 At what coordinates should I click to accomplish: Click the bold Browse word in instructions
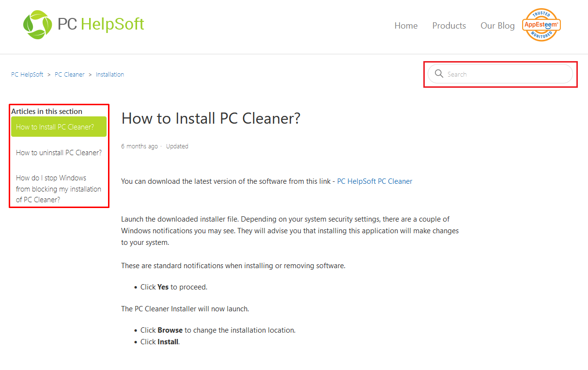(x=170, y=330)
